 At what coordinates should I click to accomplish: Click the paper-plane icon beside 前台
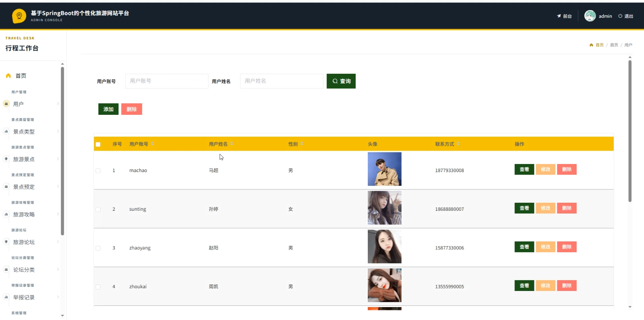(559, 16)
